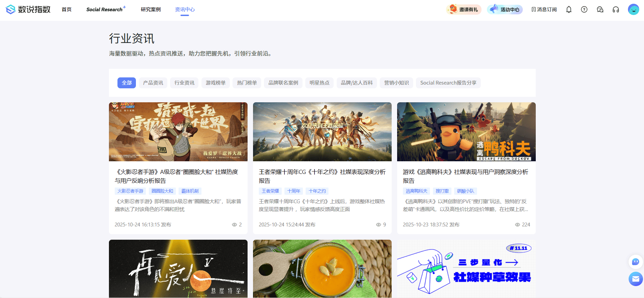Viewport: 644px width, 298px height.
Task: Filter by 产品资讯
Action: point(153,83)
